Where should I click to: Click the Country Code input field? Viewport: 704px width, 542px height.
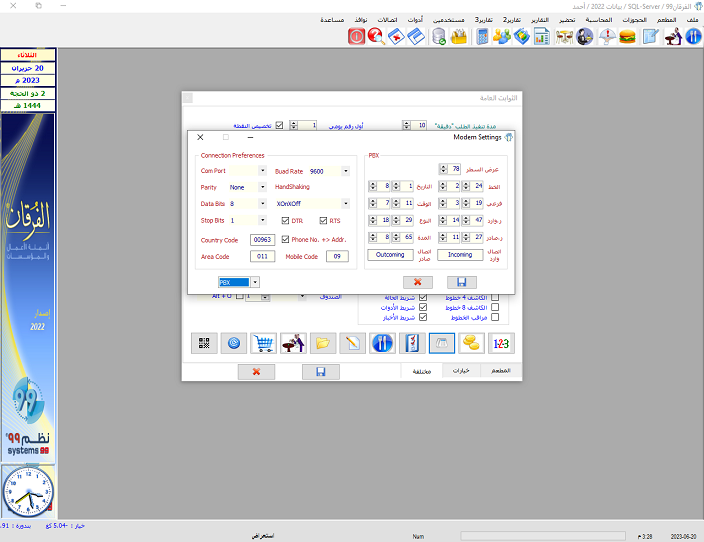pos(262,240)
